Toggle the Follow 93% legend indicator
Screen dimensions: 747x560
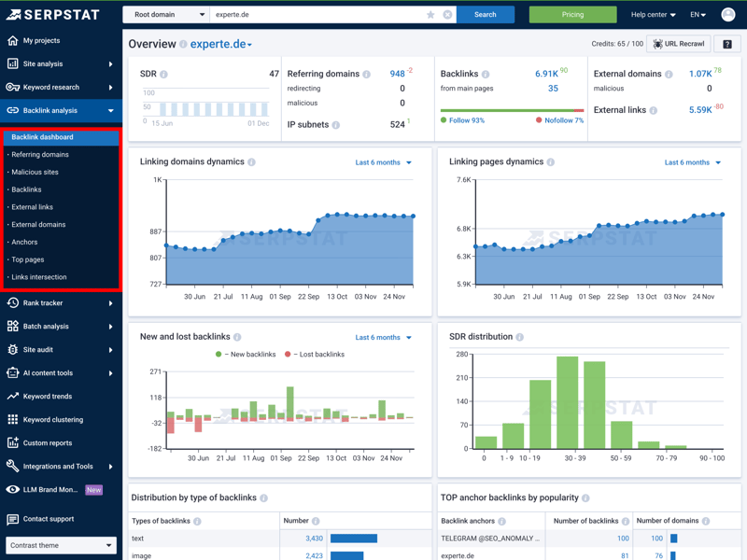tap(463, 120)
